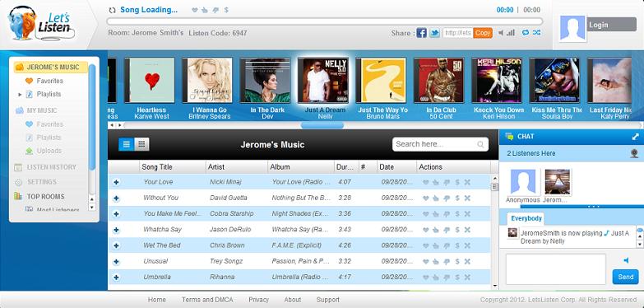Remove Wet The Bed with X icon
This screenshot has height=308, width=644.
(467, 245)
